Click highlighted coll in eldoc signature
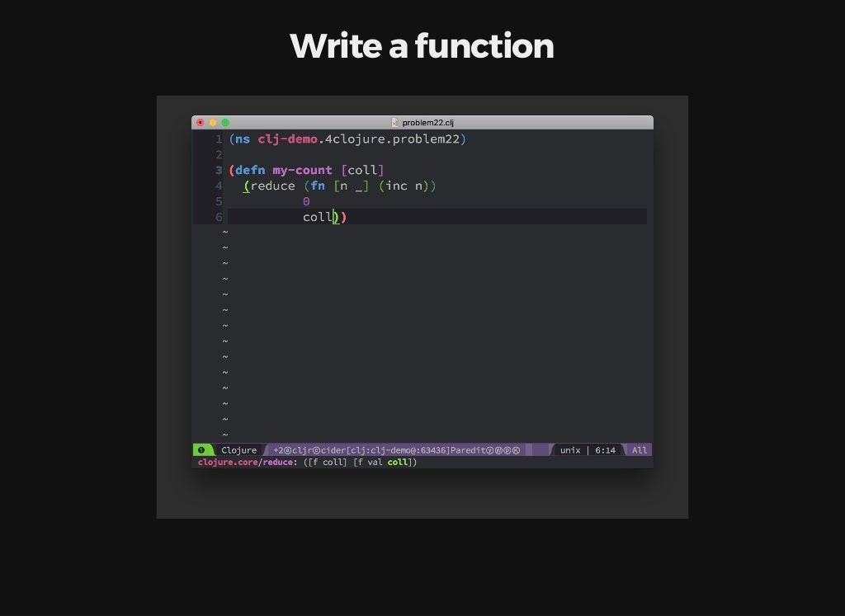Screen dimensions: 845x616 point(398,462)
